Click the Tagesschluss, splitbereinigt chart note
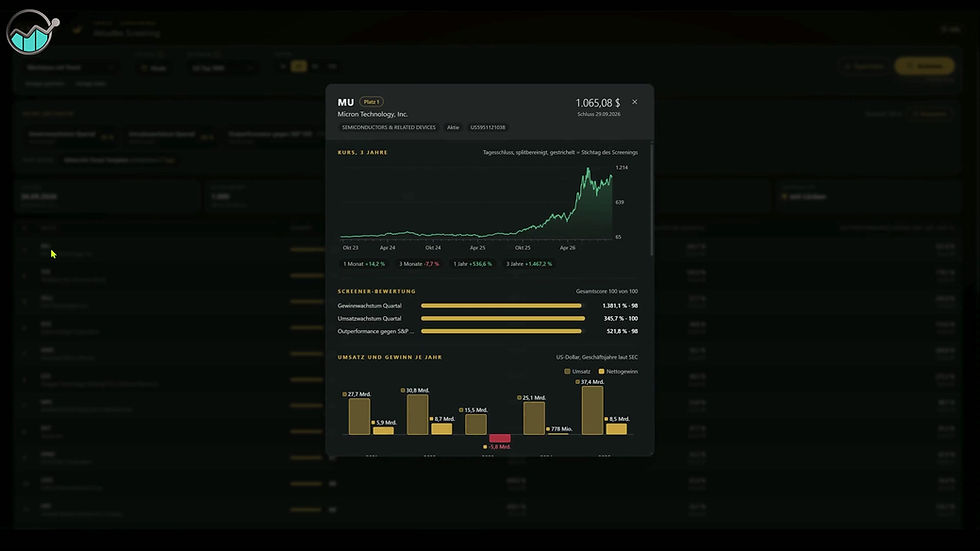 point(560,152)
